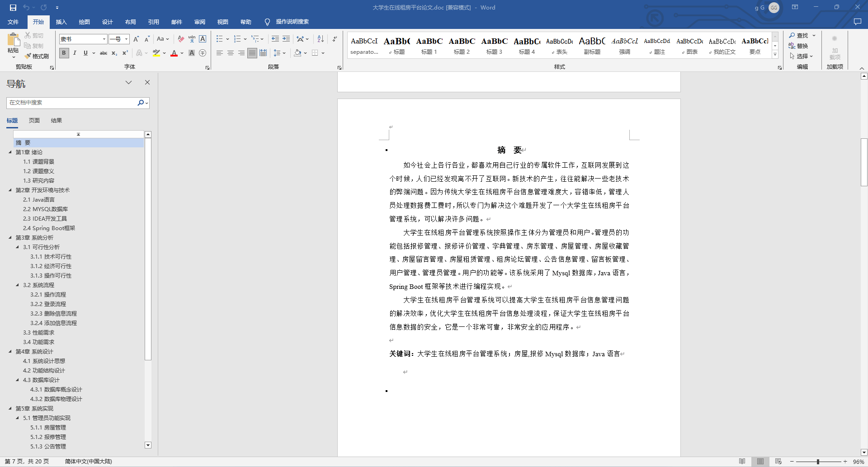Switch to the 结果 tab in navigation pane
Viewport: 868px width, 467px height.
tap(56, 120)
